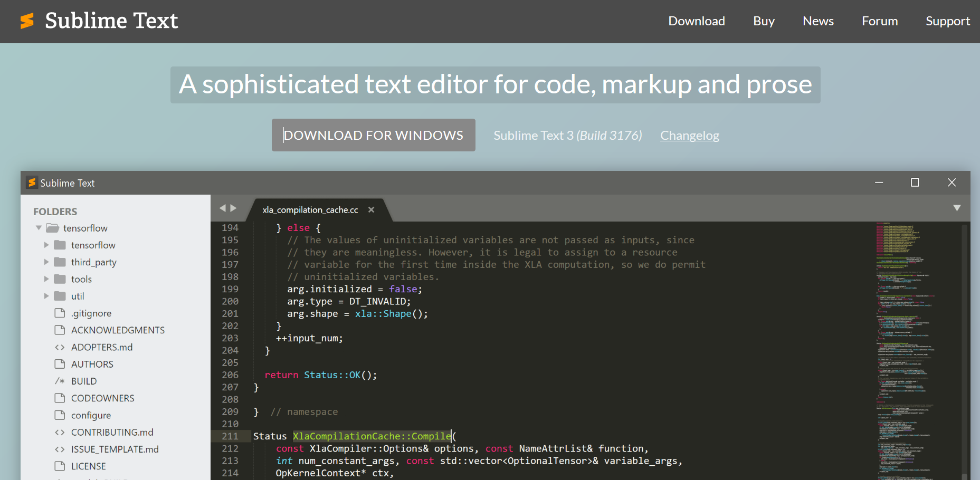Screen dimensions: 980x480
Task: Click the Sublime icon in the app title bar
Action: pos(32,183)
